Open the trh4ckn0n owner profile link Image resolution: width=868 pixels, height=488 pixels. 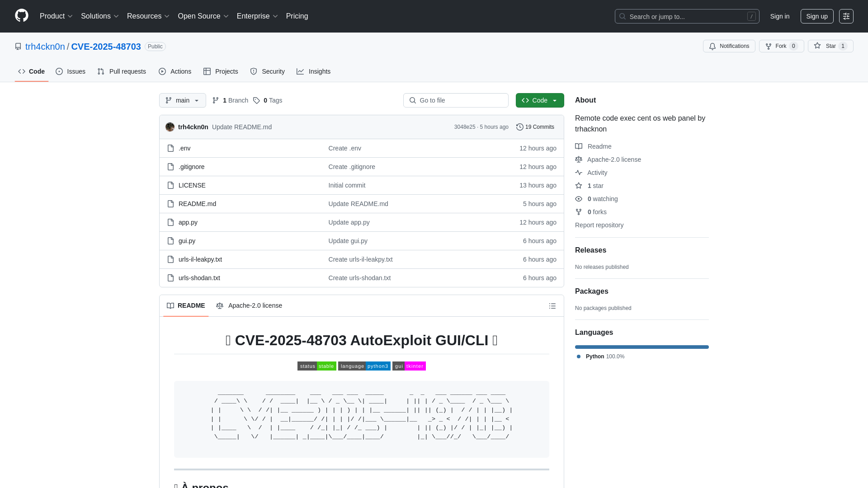click(x=45, y=47)
